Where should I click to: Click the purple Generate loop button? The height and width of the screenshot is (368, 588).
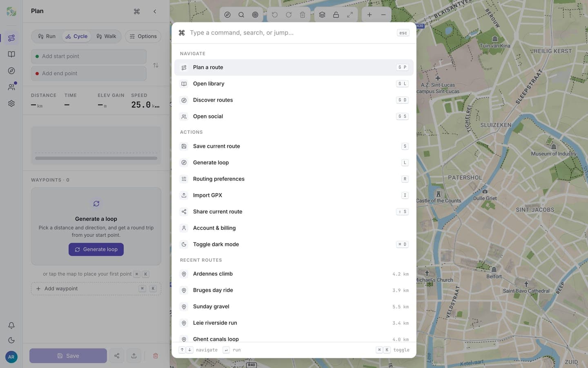(96, 249)
